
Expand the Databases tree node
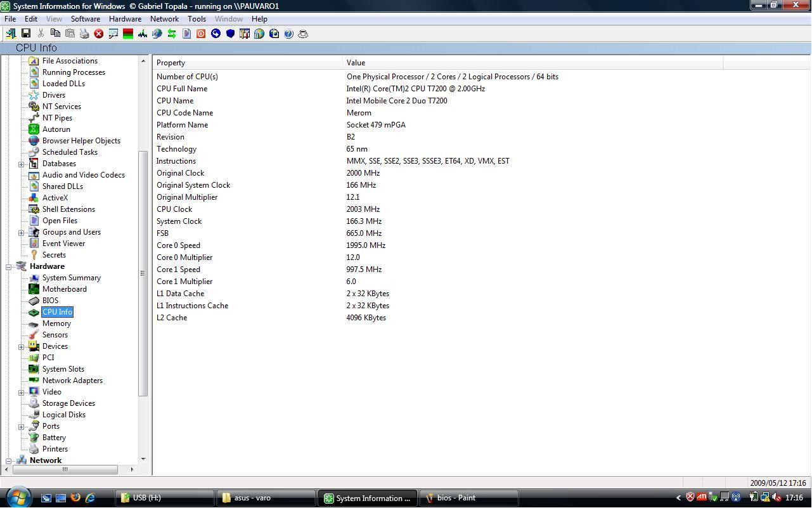21,164
